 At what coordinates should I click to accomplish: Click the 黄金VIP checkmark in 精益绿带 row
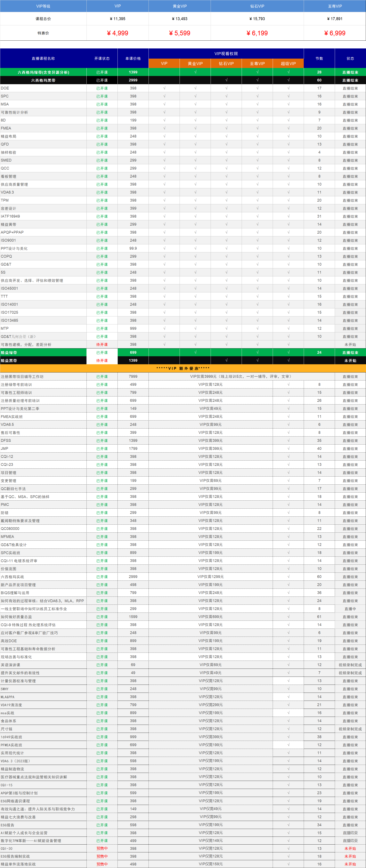coord(195,353)
